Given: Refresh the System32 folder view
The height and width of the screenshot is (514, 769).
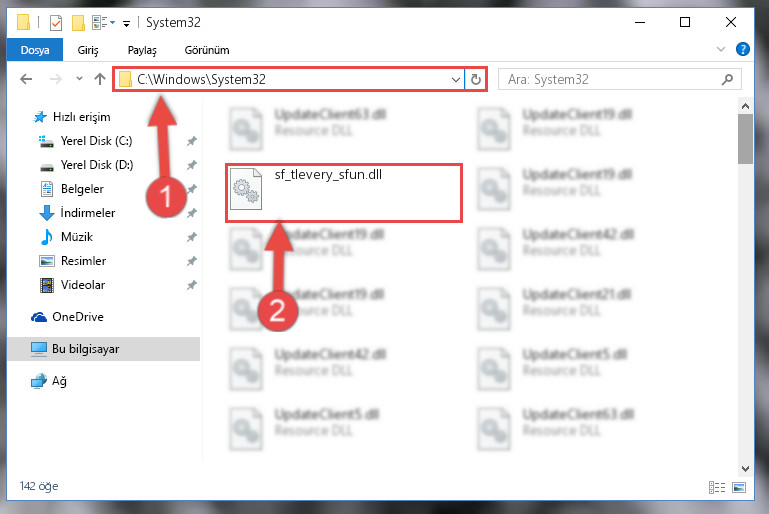Looking at the screenshot, I should click(x=476, y=79).
